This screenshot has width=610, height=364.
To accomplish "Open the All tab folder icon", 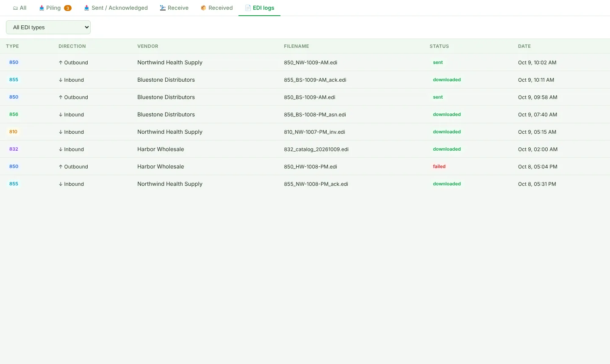I will [x=15, y=8].
